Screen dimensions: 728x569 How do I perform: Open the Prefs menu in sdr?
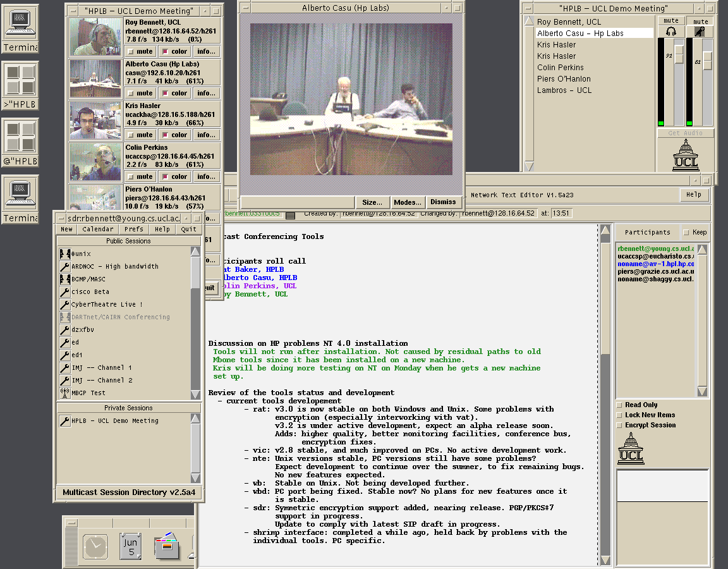pos(134,229)
